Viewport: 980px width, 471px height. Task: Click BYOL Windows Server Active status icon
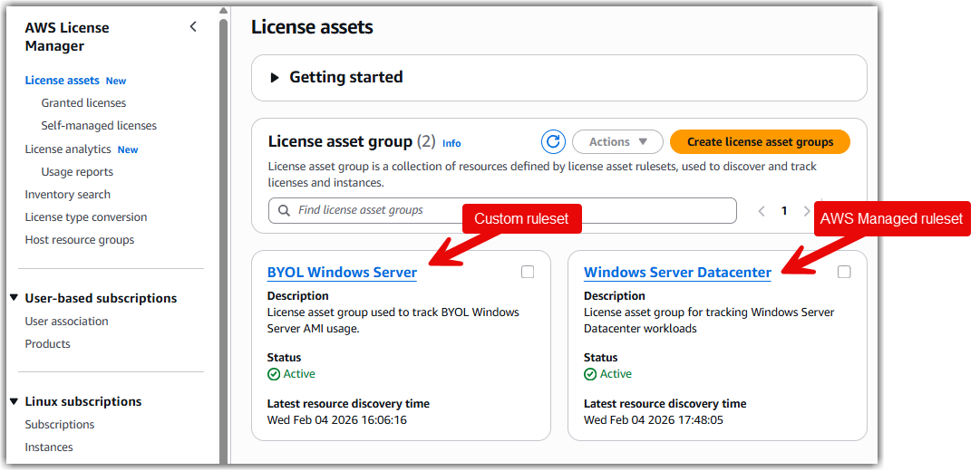[274, 374]
